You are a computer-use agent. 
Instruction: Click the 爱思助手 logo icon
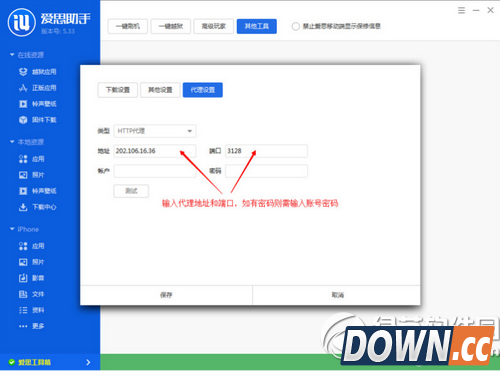point(22,22)
